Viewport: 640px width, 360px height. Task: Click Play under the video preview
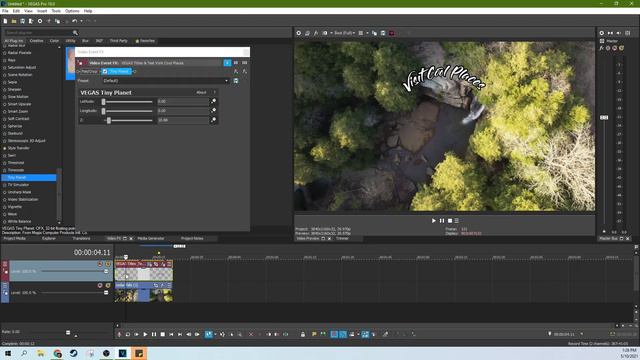pyautogui.click(x=434, y=221)
